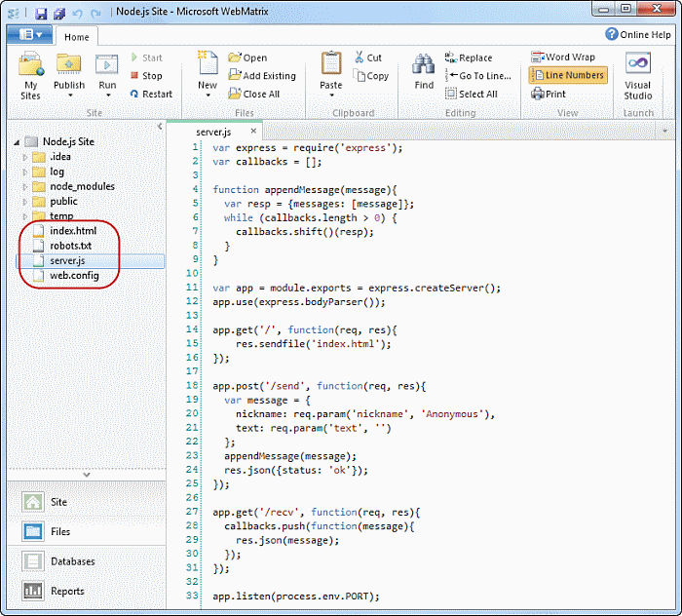This screenshot has width=682, height=616.
Task: Expand the node_modules folder
Action: click(x=26, y=187)
